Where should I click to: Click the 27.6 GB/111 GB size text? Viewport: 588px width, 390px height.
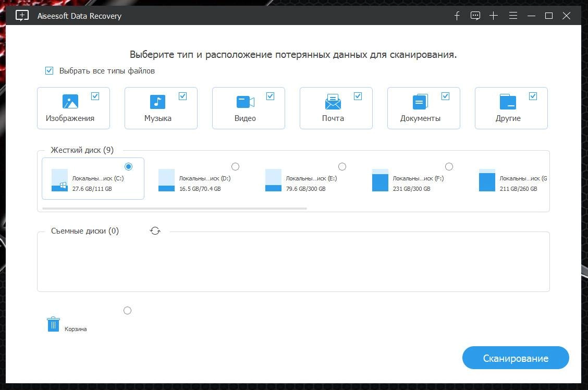92,189
